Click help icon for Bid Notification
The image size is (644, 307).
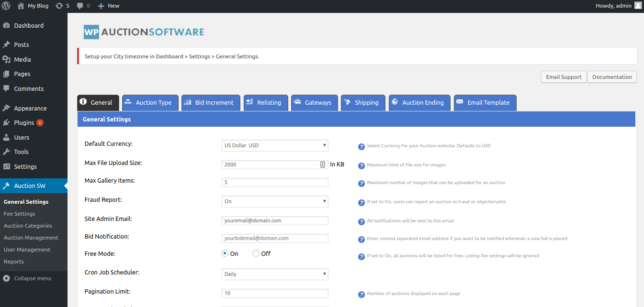pos(362,239)
